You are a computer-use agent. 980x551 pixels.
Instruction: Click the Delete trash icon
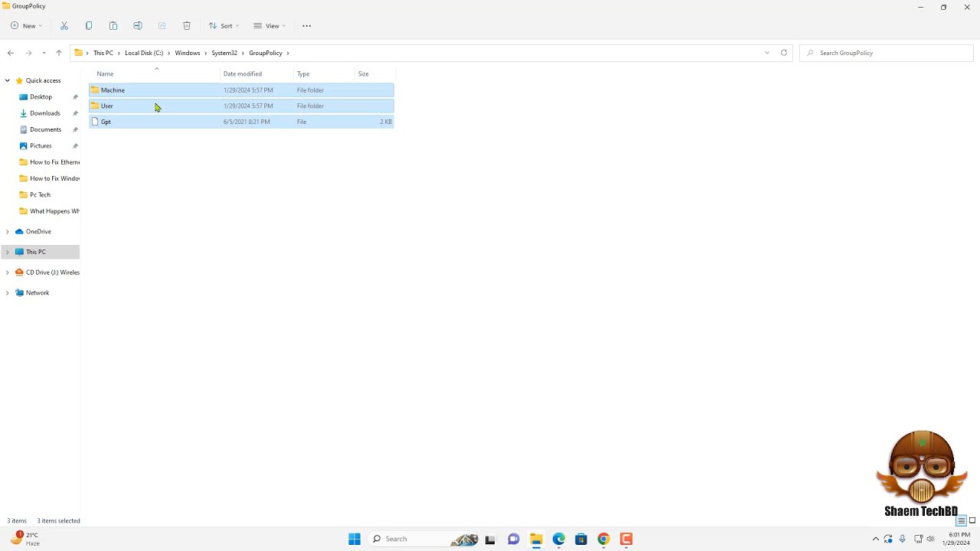[187, 26]
